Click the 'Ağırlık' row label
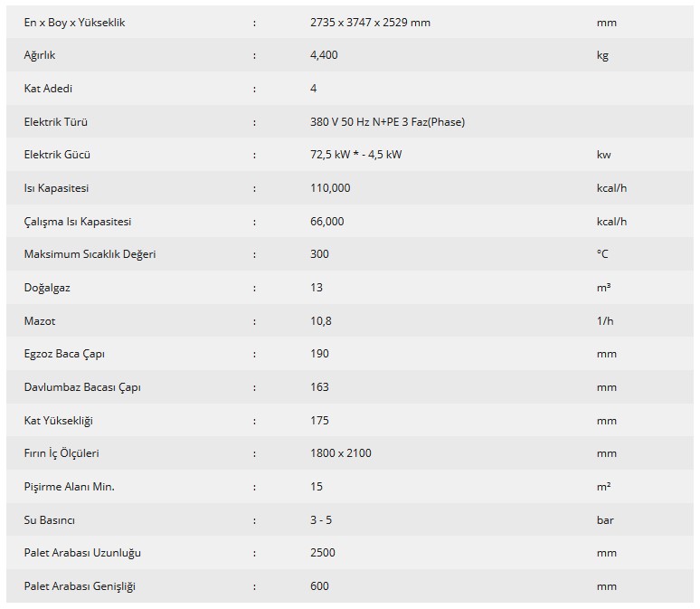The image size is (700, 609). tap(39, 55)
